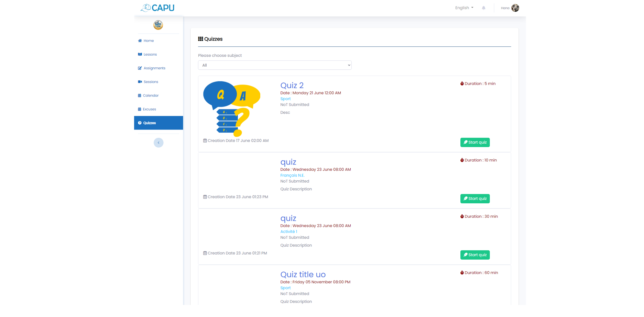Open Lessons from the sidebar
Image resolution: width=644 pixels, height=317 pixels.
point(159,54)
